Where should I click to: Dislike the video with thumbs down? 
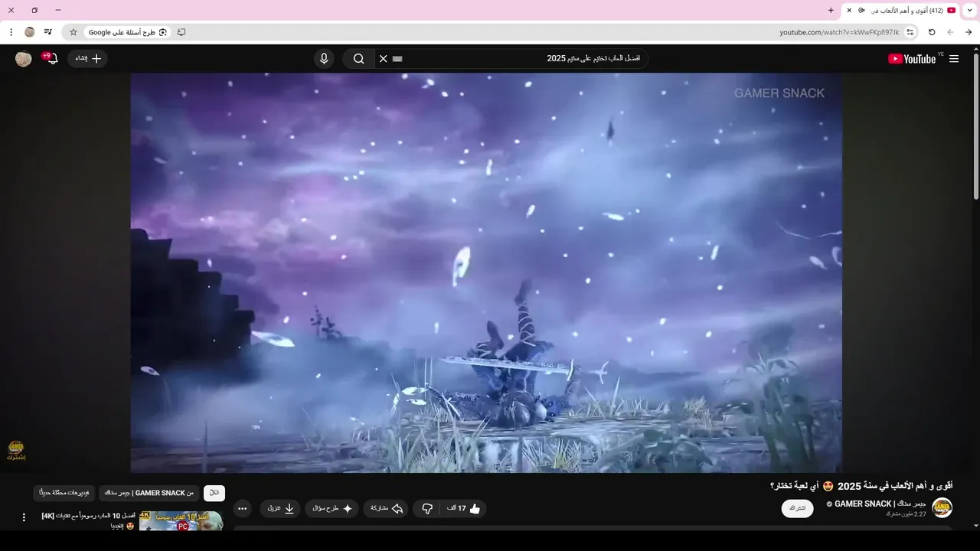(x=427, y=508)
